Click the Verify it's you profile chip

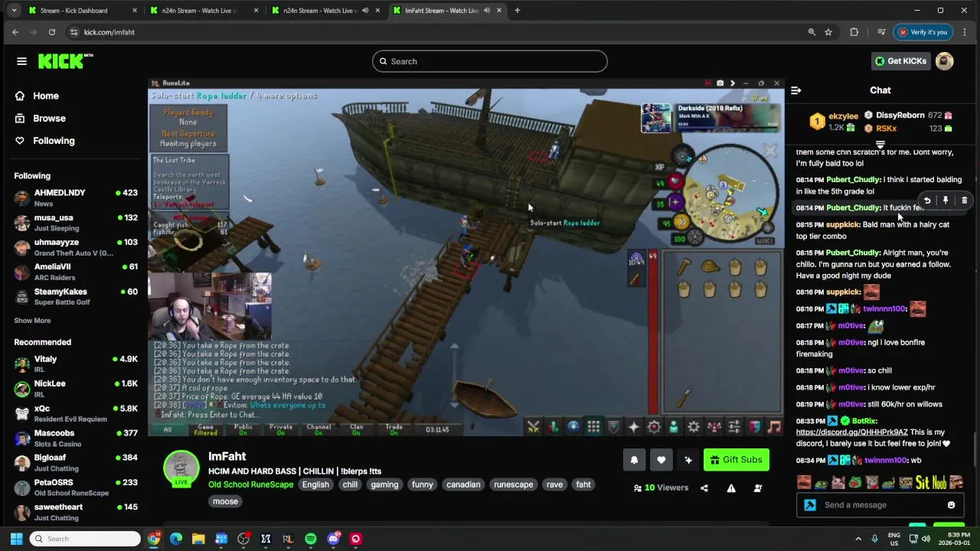tap(923, 32)
